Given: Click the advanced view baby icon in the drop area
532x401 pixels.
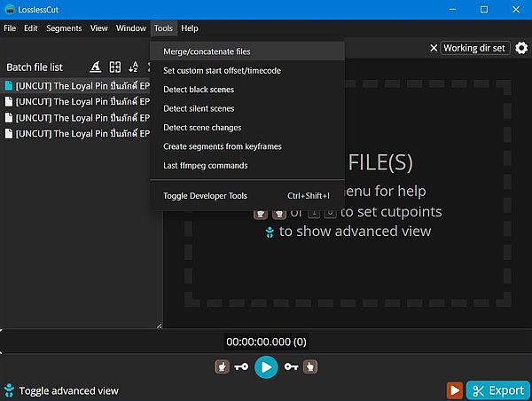Looking at the screenshot, I should 270,232.
